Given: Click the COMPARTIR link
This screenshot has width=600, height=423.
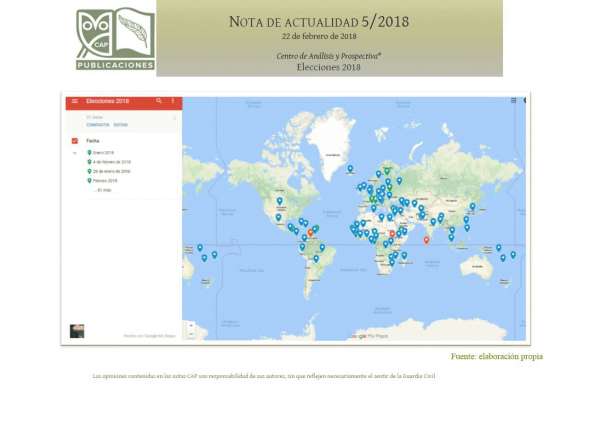Looking at the screenshot, I should coord(97,125).
